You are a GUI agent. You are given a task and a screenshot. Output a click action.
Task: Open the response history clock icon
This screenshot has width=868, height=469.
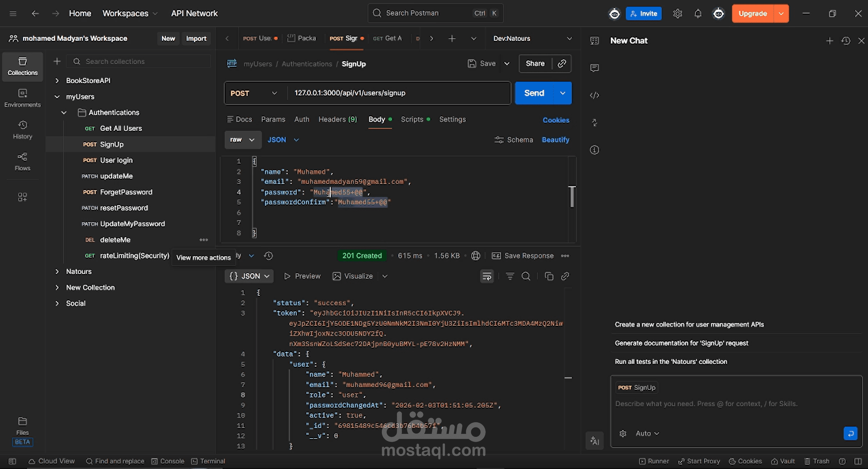click(268, 256)
